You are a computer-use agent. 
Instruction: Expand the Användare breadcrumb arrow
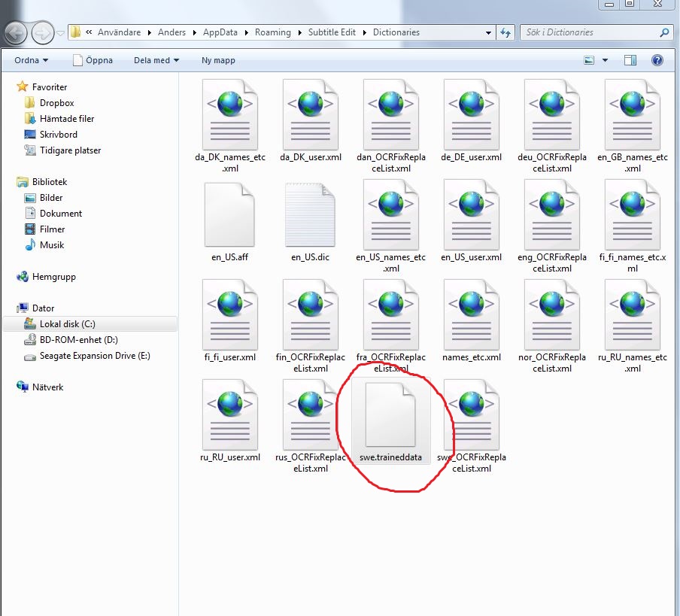(x=149, y=32)
